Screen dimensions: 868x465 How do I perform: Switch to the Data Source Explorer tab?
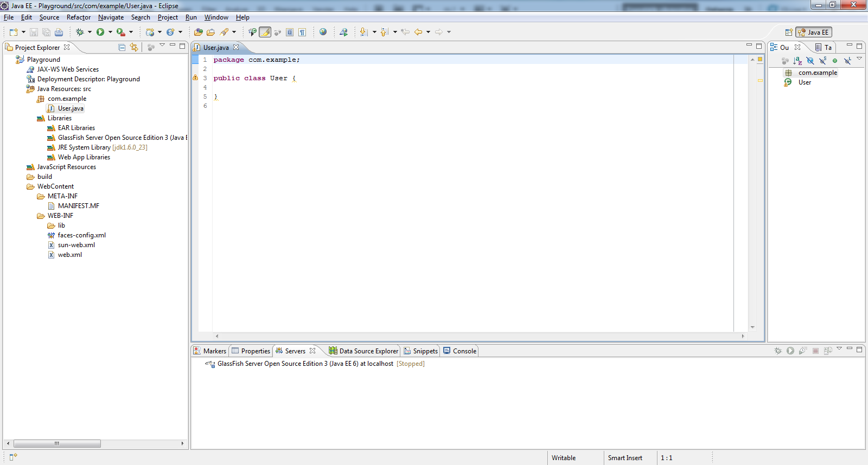click(x=363, y=351)
